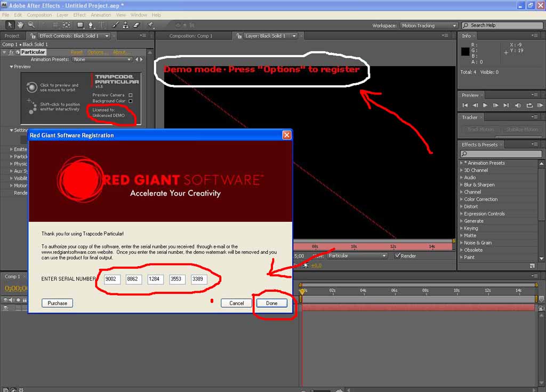The image size is (546, 392).
Task: Open the Animation Presets dropdown
Action: [102, 60]
